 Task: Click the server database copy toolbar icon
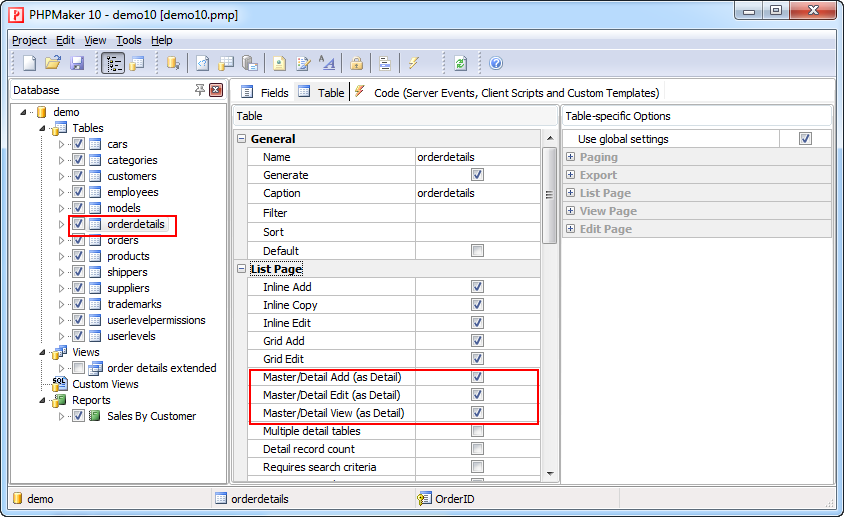pos(250,64)
